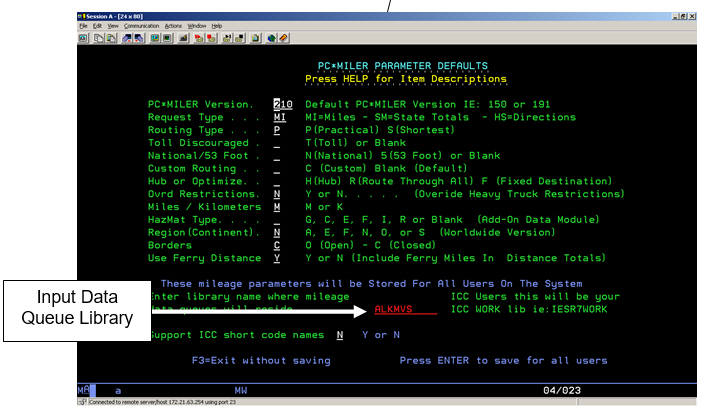Screen dimensions: 714x412
Task: Click the 'PC*MILER PARAMETER DEFAULTS' title
Action: [x=403, y=66]
